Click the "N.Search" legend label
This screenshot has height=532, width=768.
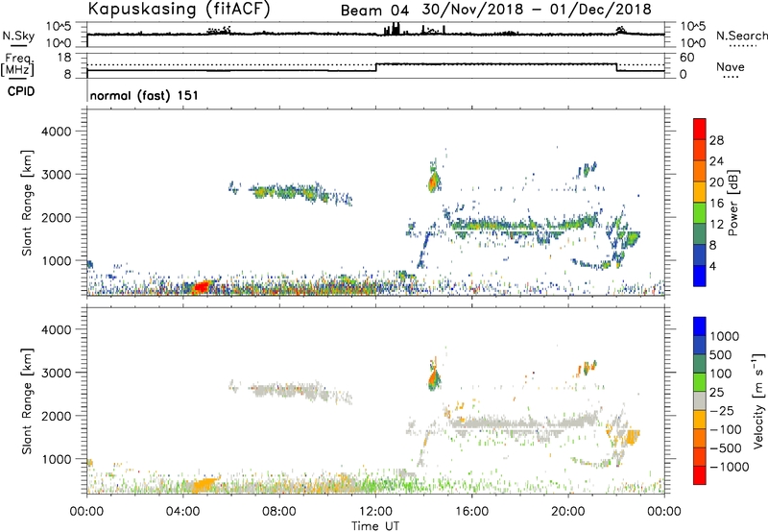click(742, 36)
